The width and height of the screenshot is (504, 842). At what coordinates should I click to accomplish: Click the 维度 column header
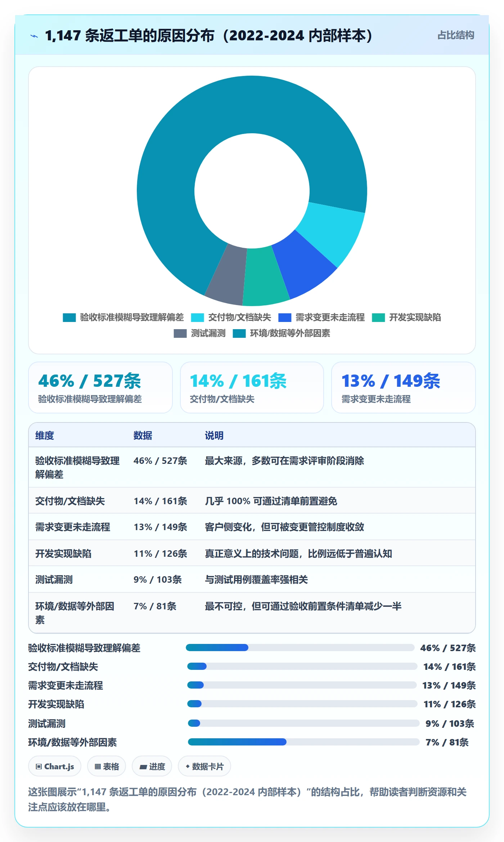coord(45,435)
